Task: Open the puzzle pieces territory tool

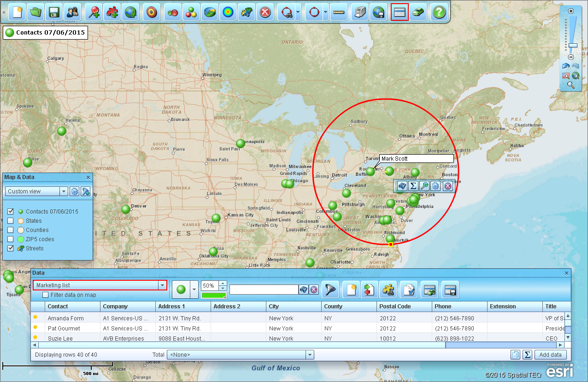Action: 246,12
